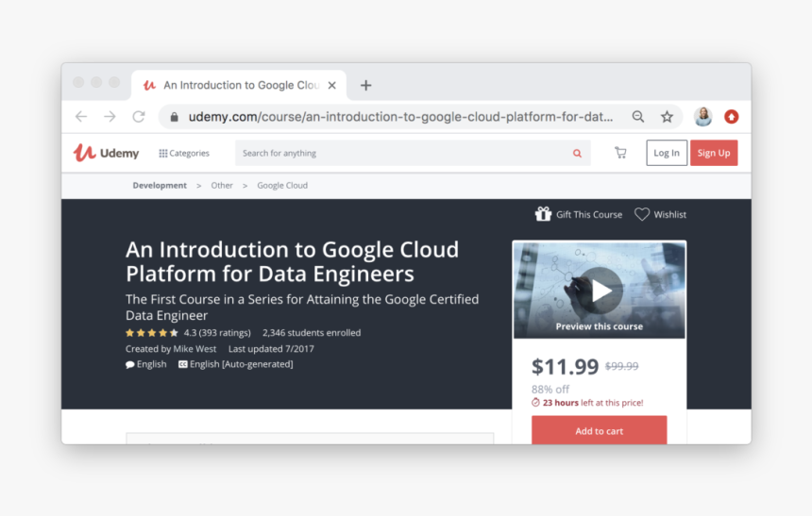The width and height of the screenshot is (812, 516).
Task: Click the struck-through $99.99 price
Action: [x=621, y=366]
